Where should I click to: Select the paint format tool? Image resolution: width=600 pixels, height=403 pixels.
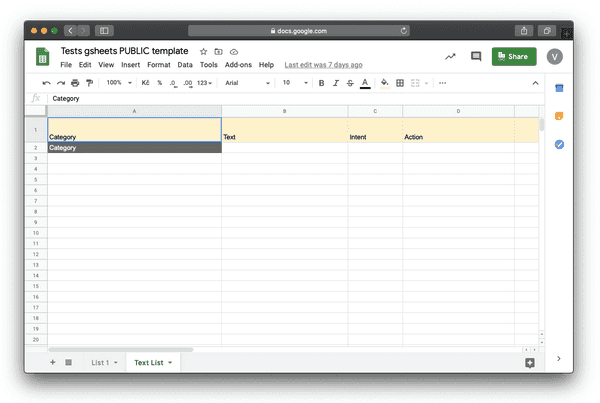(89, 83)
